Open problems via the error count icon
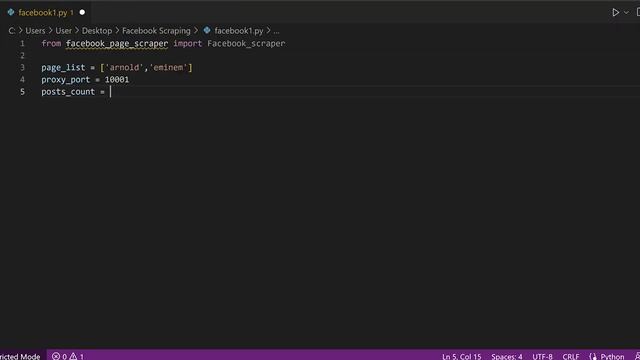 click(59, 356)
